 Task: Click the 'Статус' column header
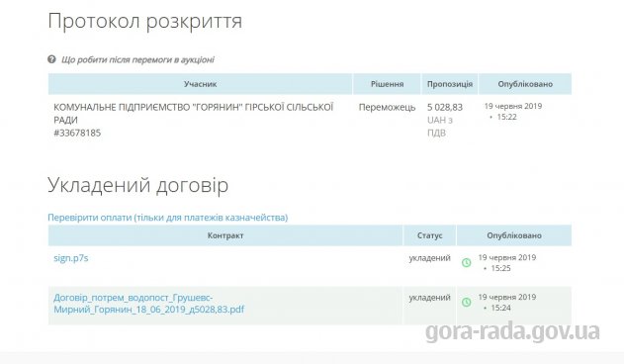point(430,235)
